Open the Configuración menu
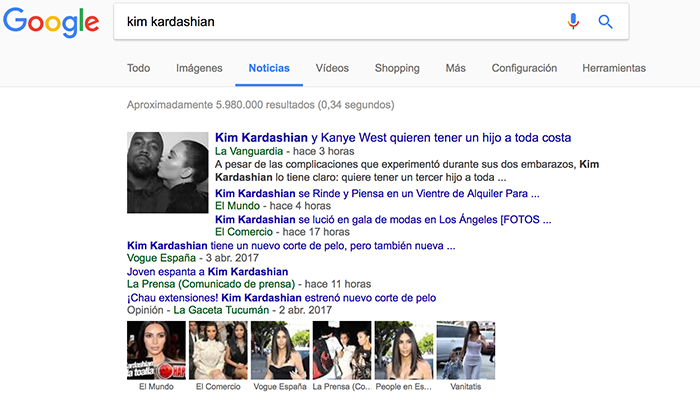The height and width of the screenshot is (400, 700). [x=524, y=68]
